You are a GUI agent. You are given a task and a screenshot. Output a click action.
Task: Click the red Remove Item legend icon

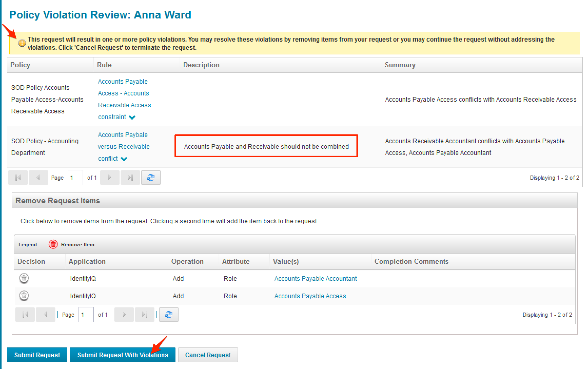click(x=53, y=244)
